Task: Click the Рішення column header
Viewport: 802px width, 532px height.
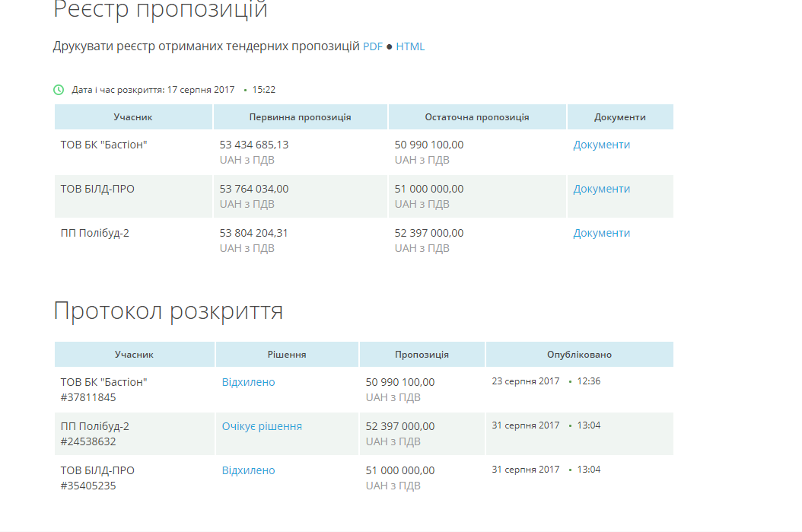Action: click(287, 355)
